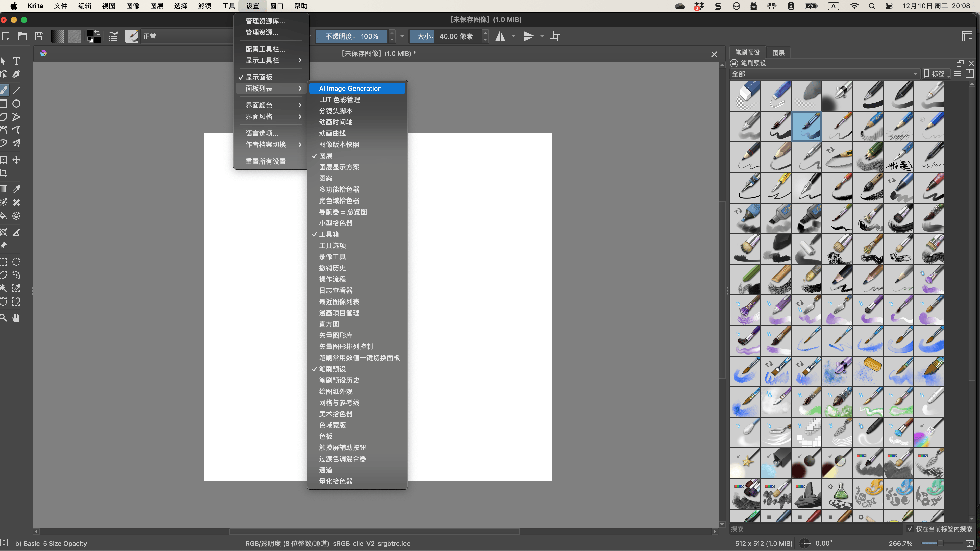The image size is (980, 551).
Task: Select the Color sampler eyedropper tool
Action: point(16,189)
